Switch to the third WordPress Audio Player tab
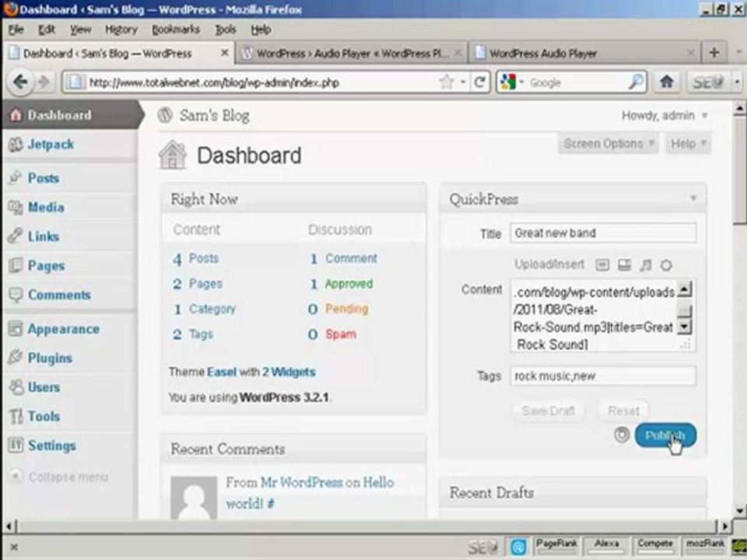This screenshot has width=747, height=560. (584, 53)
